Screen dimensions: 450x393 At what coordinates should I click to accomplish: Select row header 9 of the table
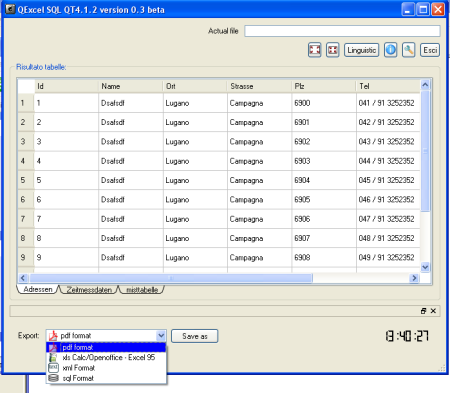click(26, 257)
